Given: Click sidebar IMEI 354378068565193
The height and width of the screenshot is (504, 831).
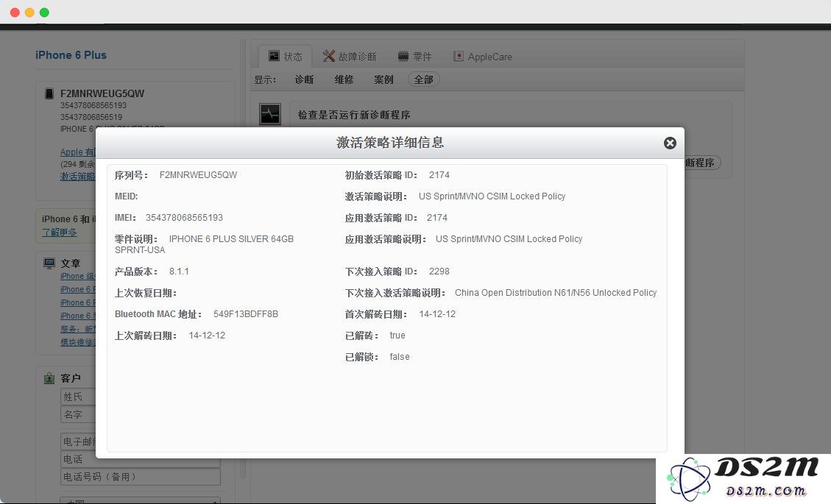Looking at the screenshot, I should [93, 105].
